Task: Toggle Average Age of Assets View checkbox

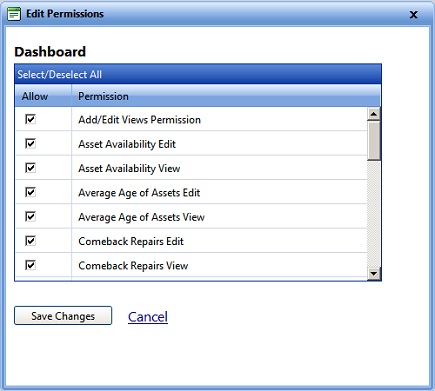Action: pos(30,216)
